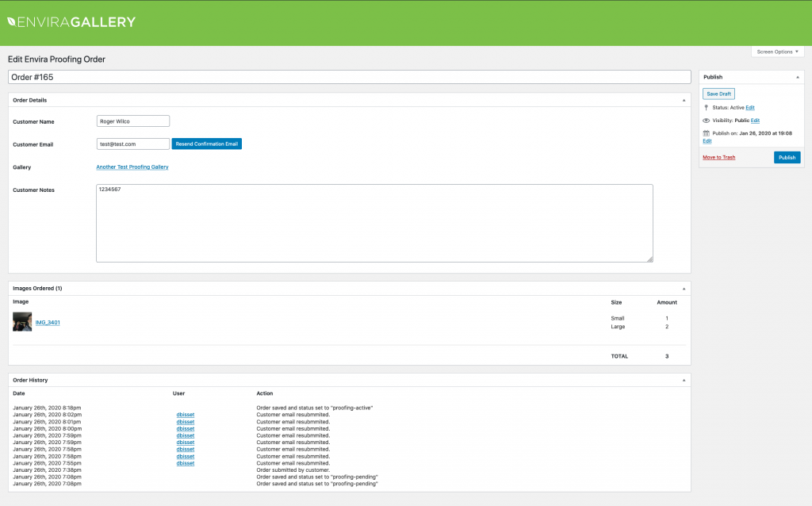Image resolution: width=812 pixels, height=506 pixels.
Task: Click the blue Publish button
Action: [x=787, y=158]
